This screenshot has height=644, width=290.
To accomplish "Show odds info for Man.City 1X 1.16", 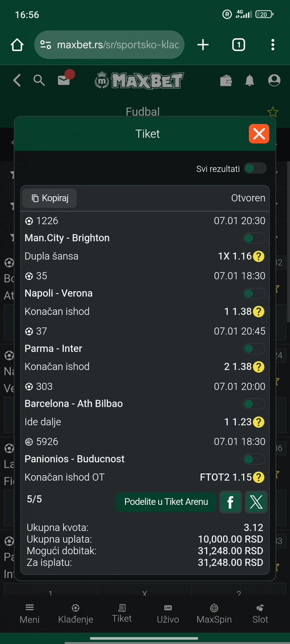I will 259,256.
